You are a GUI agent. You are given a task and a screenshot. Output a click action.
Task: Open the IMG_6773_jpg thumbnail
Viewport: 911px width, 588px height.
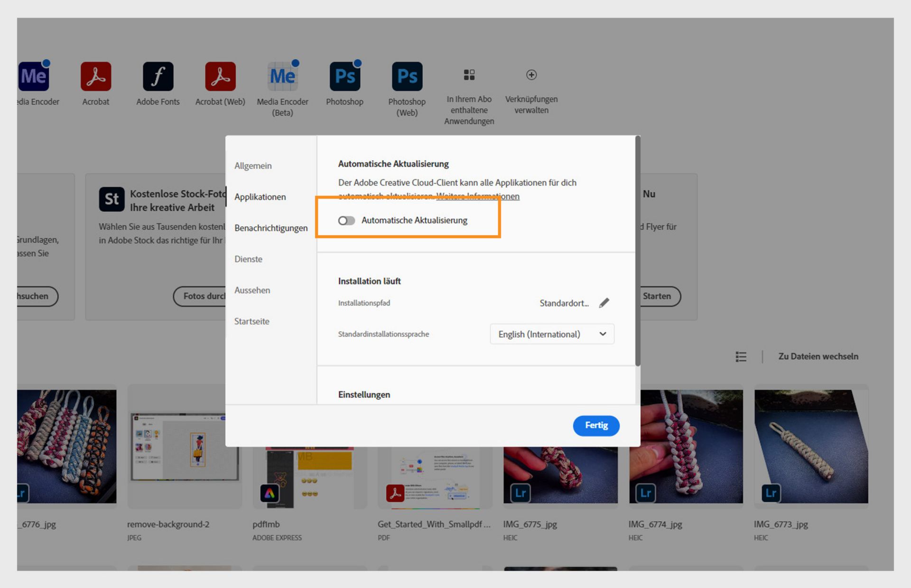point(811,446)
